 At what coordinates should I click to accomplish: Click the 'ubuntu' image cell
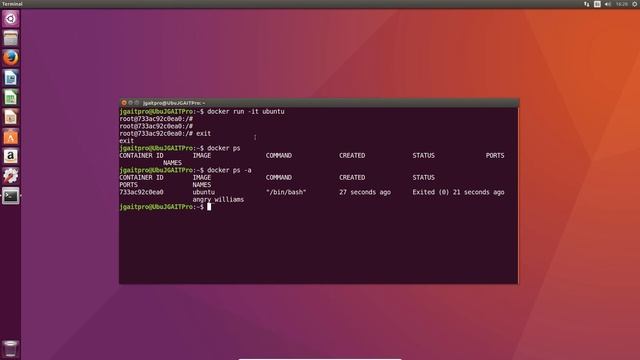click(204, 192)
